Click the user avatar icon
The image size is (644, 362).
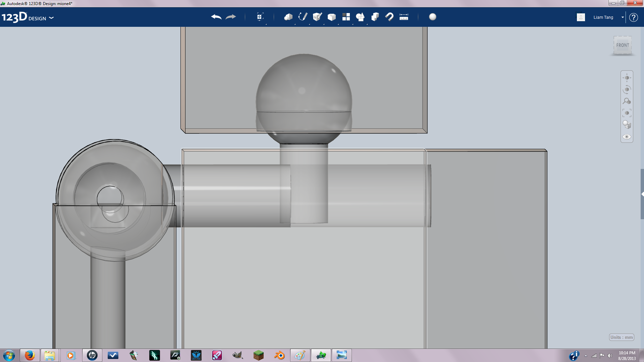coord(581,17)
